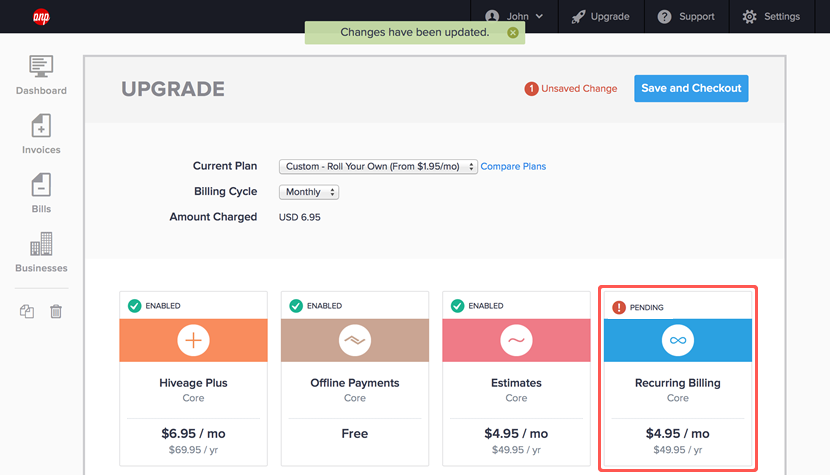The width and height of the screenshot is (830, 475).
Task: Toggle Hiveage Plus enabled checkmark
Action: point(134,306)
